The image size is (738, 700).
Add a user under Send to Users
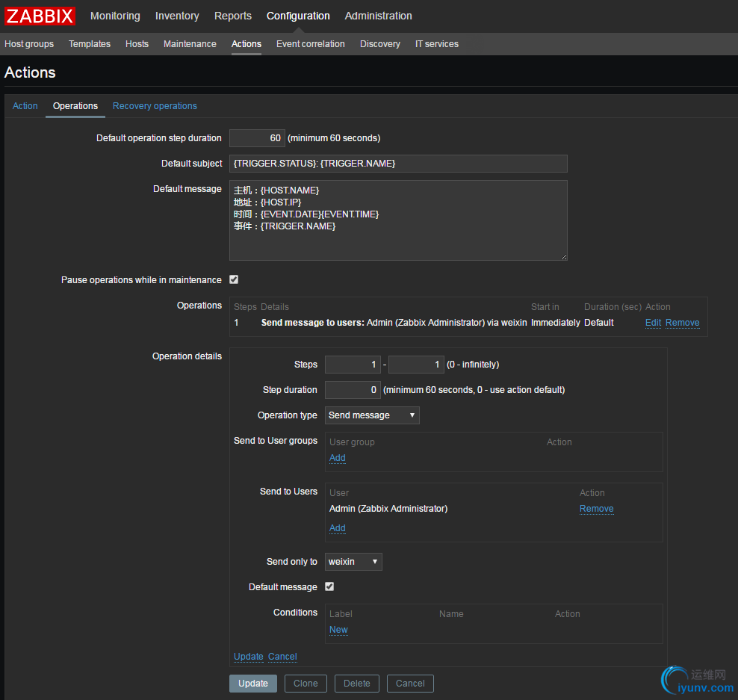tap(338, 527)
